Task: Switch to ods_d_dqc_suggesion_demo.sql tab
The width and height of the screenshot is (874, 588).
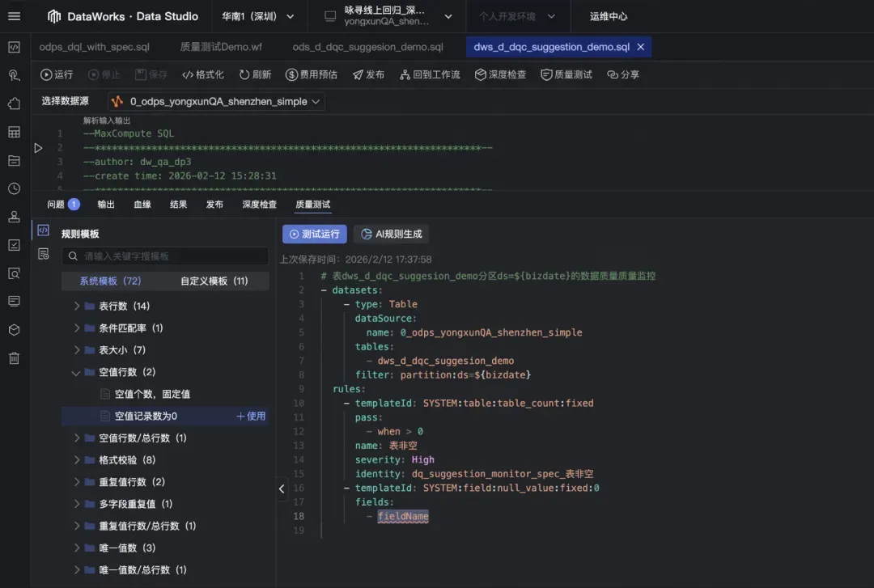Action: (368, 48)
